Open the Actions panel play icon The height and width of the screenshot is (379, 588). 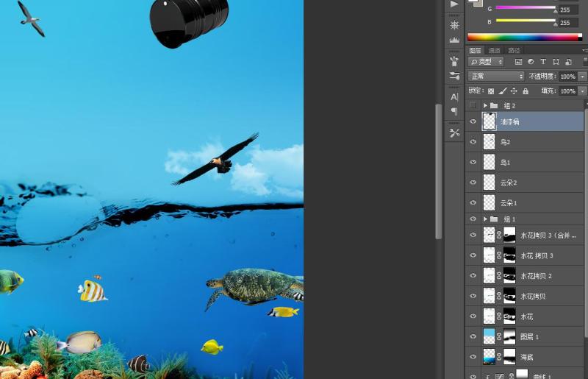point(454,4)
